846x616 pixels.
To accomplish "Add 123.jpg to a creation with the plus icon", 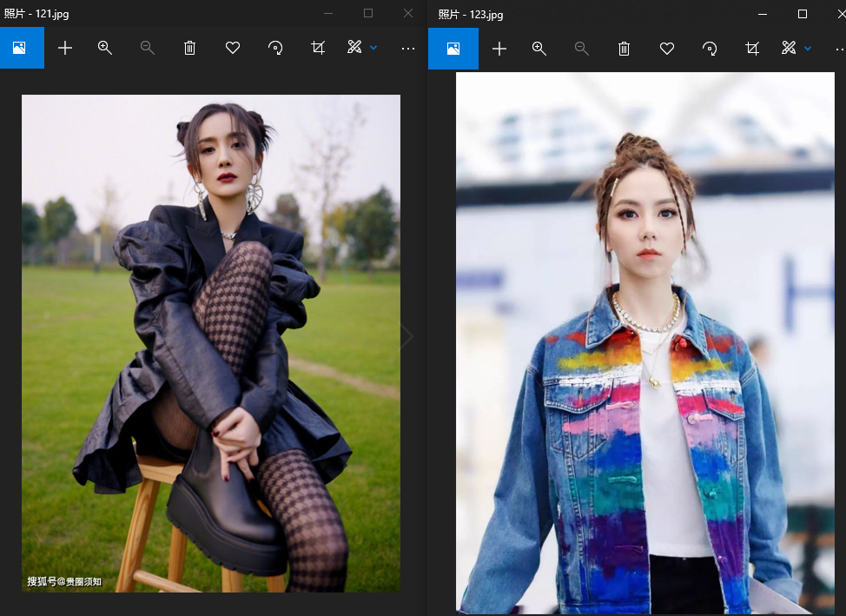I will click(499, 50).
